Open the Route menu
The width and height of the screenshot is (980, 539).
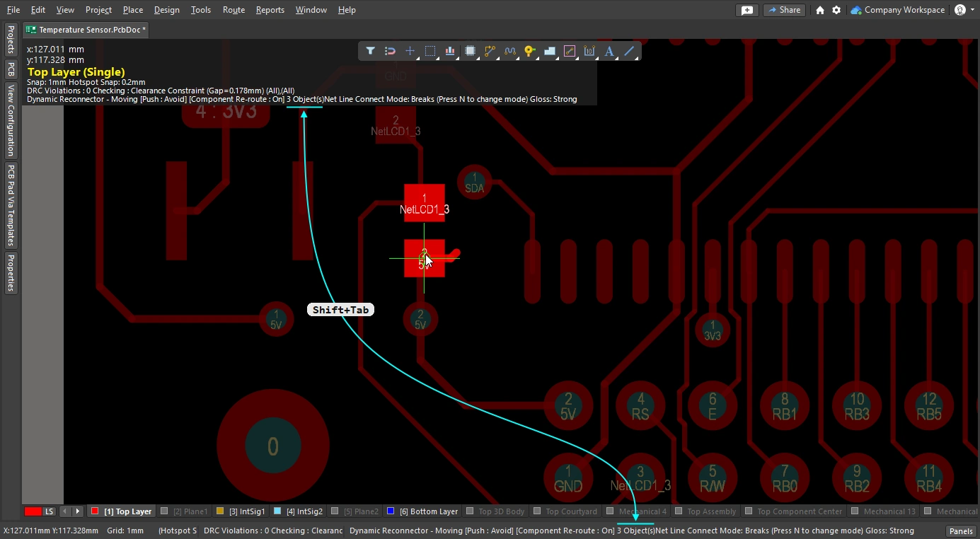pos(234,10)
